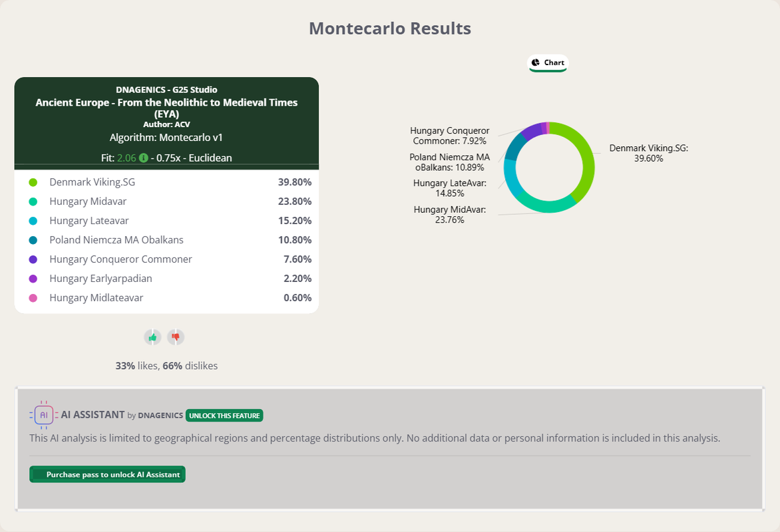Image resolution: width=780 pixels, height=532 pixels.
Task: Click the 2.20% value in the table
Action: point(297,279)
